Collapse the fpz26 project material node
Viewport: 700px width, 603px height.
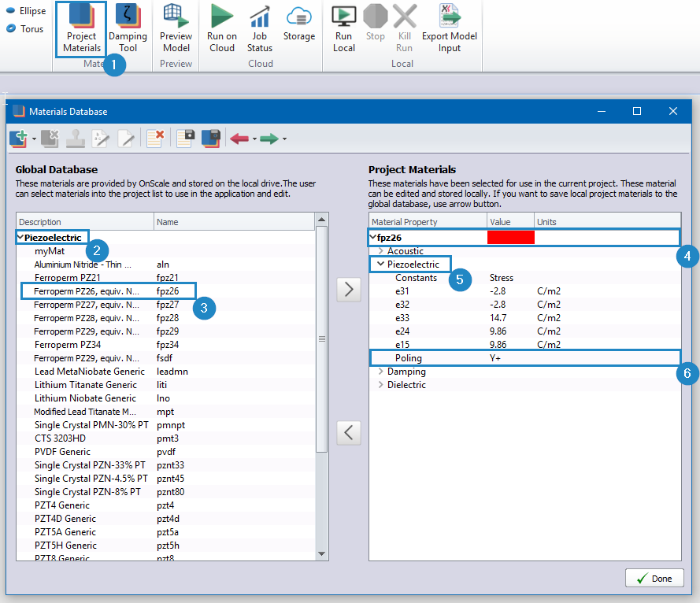tap(372, 237)
